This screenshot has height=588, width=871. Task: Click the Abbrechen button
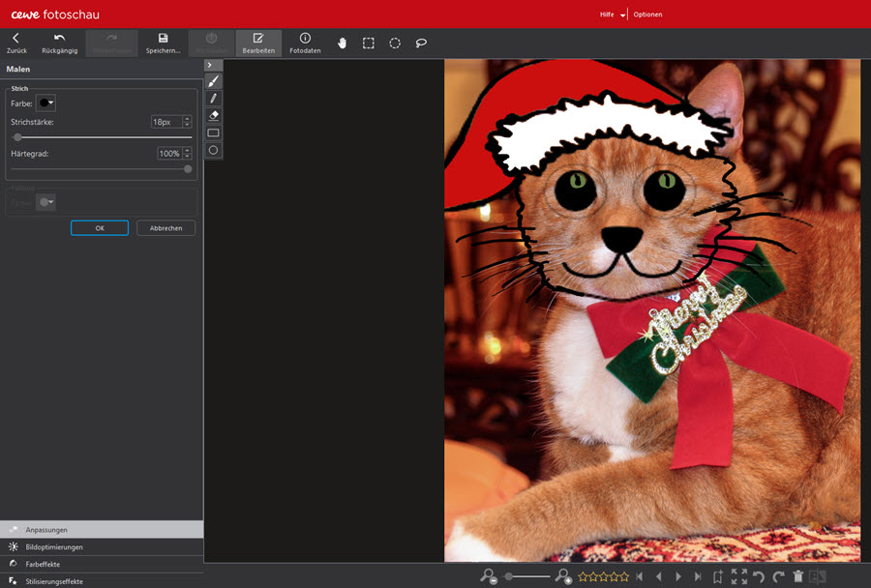click(x=165, y=228)
